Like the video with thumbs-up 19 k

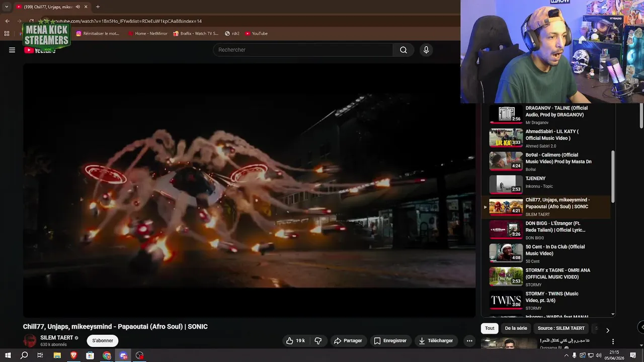tap(295, 340)
